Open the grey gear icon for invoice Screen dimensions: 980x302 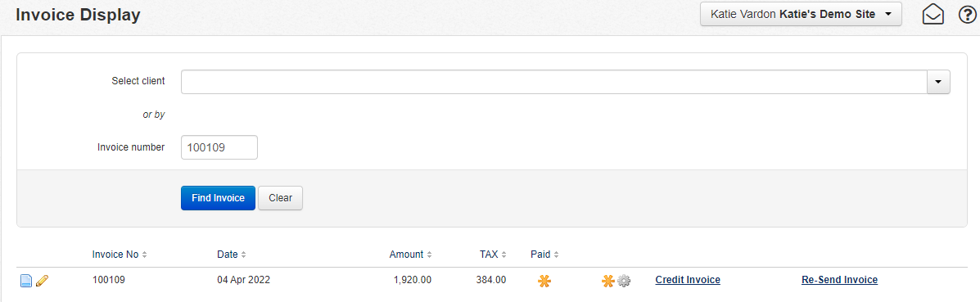click(624, 281)
